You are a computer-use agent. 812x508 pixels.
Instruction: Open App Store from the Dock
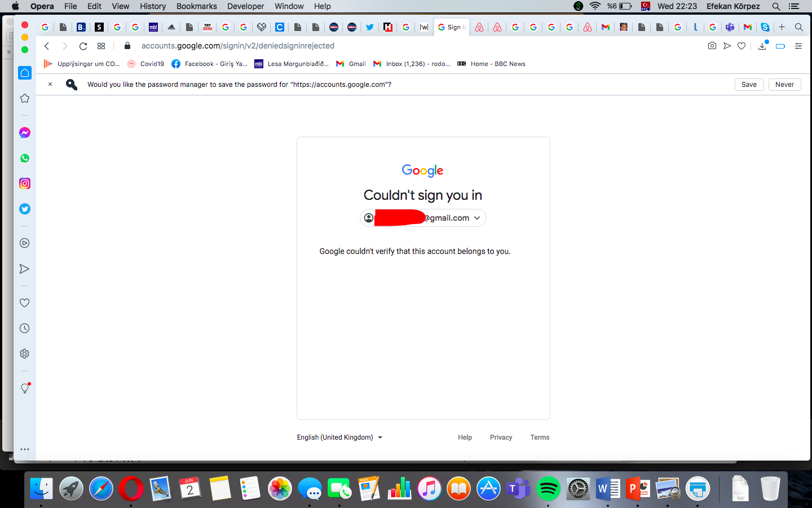tap(488, 489)
